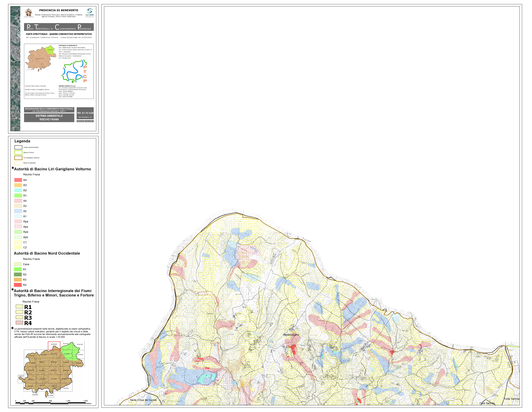Viewport: 532px width, 412px height.
Task: Click the Piano Territoriale di Coordinamento Provinciale banner
Action: [59, 27]
